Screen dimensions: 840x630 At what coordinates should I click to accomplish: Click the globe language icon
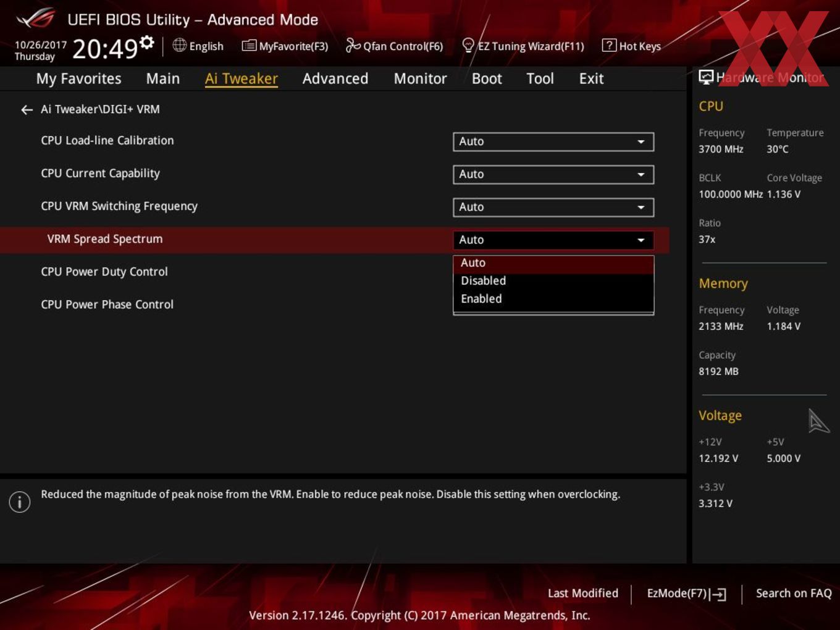click(x=179, y=45)
